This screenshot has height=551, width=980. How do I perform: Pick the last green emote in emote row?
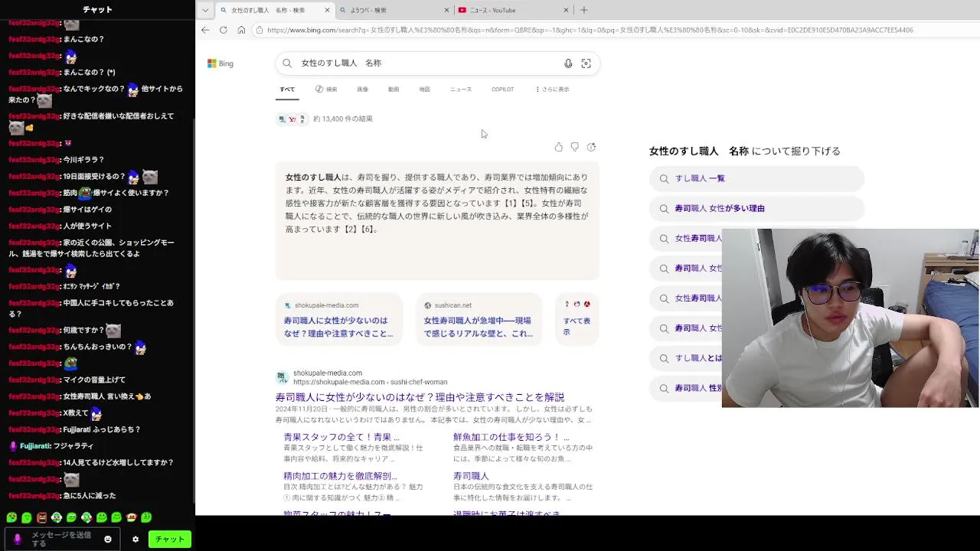tap(146, 518)
